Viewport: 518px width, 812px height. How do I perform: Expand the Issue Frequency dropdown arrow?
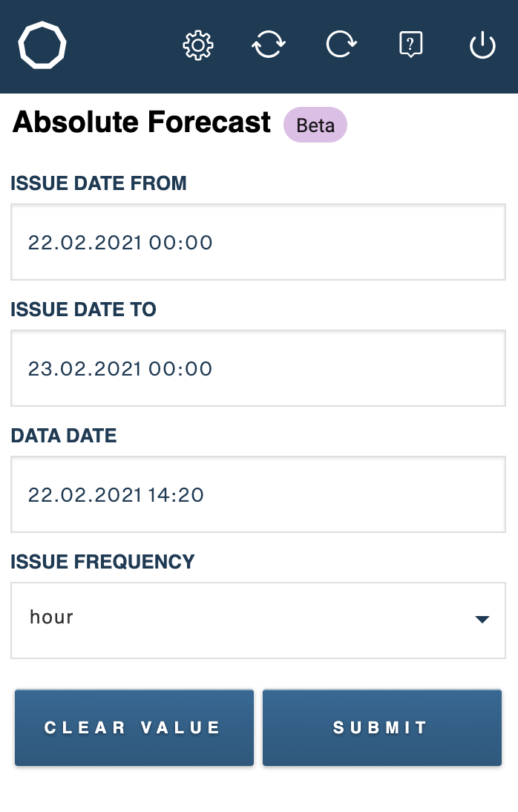[482, 619]
